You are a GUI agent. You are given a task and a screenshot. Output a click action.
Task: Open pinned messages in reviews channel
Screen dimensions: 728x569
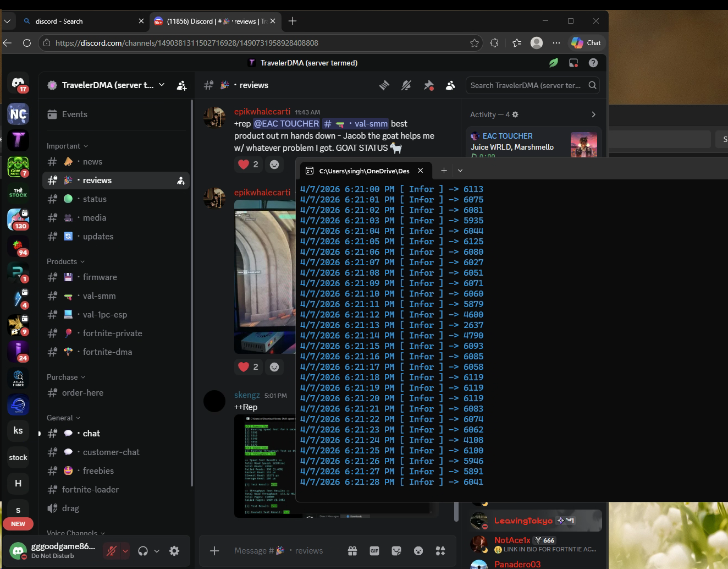coord(428,85)
